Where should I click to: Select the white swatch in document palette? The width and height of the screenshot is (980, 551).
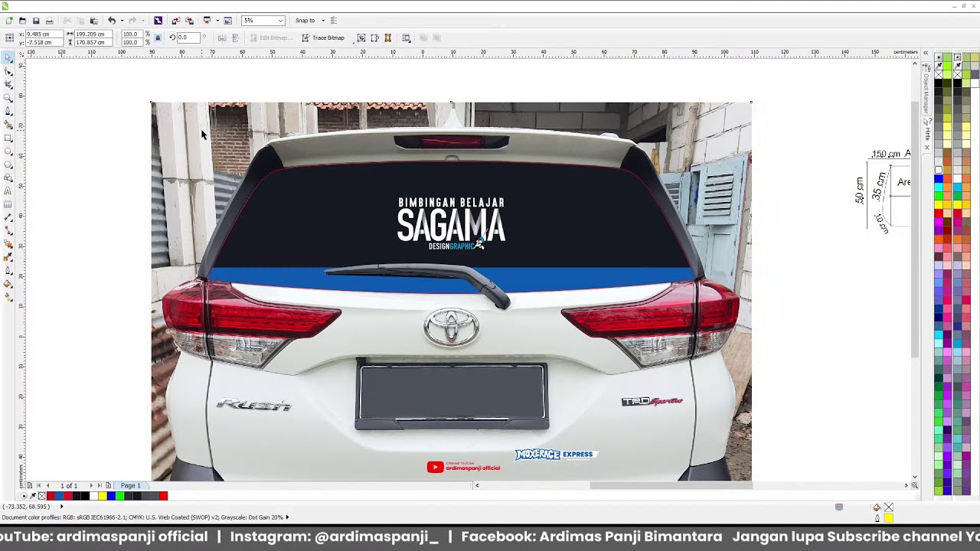click(94, 496)
